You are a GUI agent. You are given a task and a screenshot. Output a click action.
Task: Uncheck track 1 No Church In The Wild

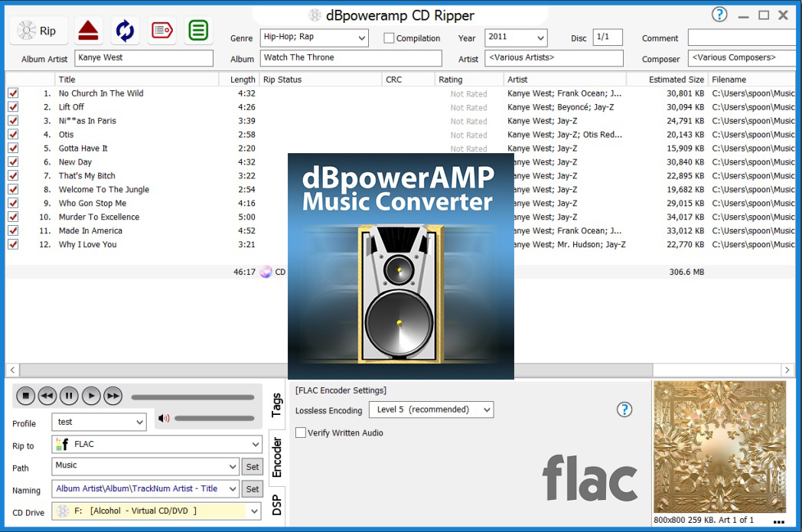[x=13, y=93]
